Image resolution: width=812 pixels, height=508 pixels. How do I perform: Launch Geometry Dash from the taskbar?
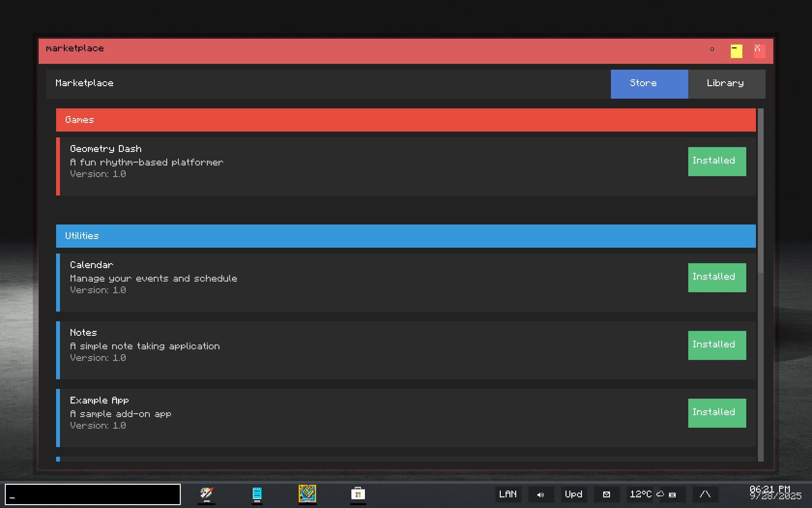[307, 494]
